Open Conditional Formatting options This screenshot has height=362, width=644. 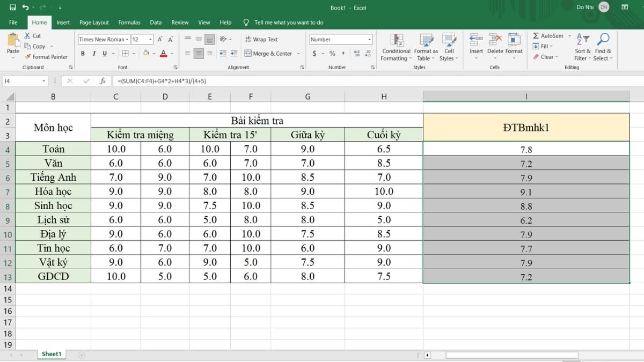click(x=396, y=48)
